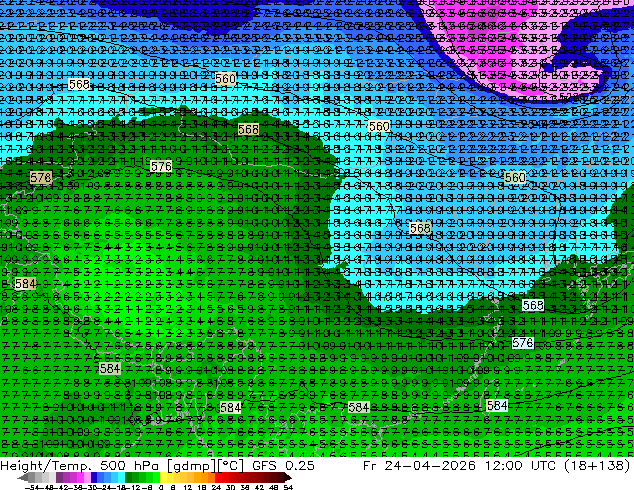Click the bright red legend swatch
Viewport: 634px width, 490px height.
pyautogui.click(x=218, y=477)
